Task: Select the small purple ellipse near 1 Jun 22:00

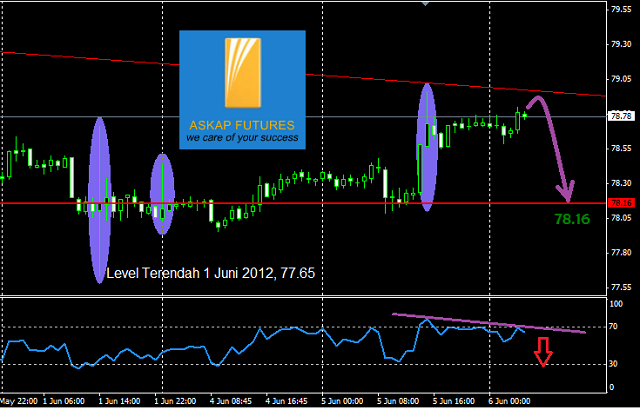Action: [x=162, y=194]
